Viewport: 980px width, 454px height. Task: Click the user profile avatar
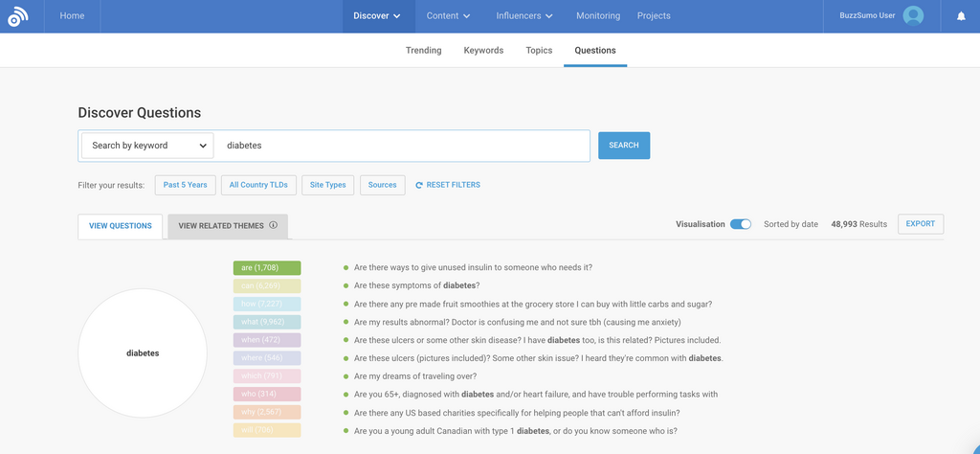(x=913, y=16)
